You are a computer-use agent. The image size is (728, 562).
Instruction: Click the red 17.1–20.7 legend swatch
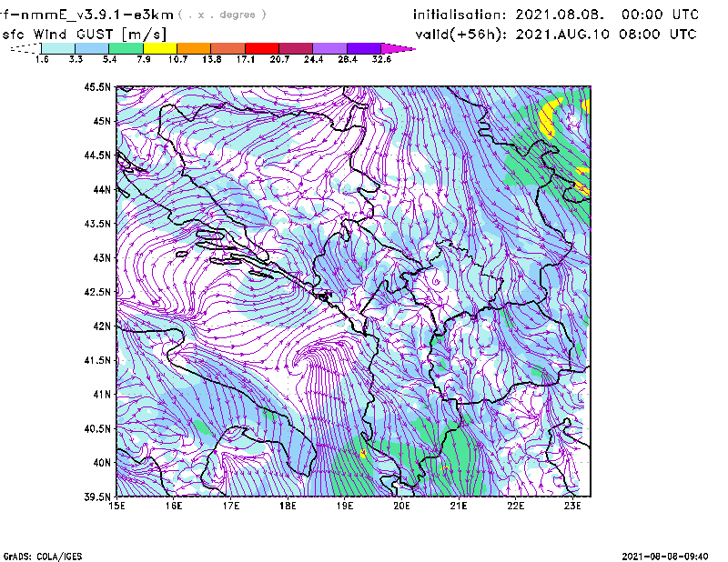[x=262, y=48]
